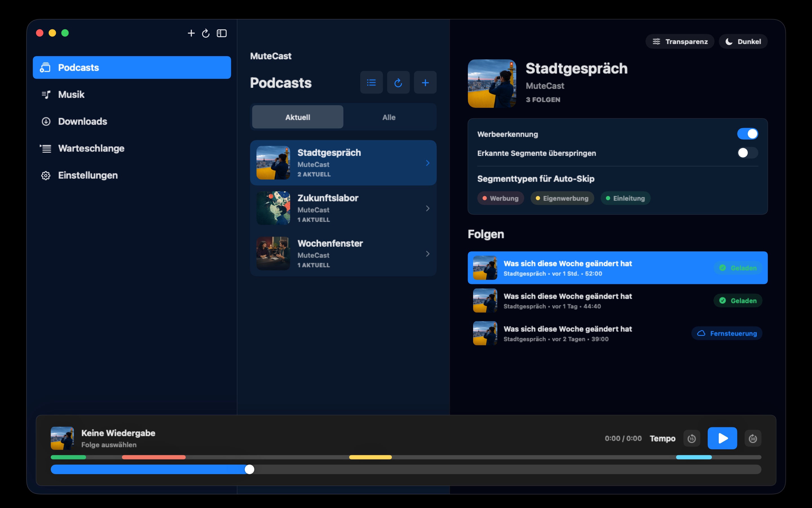Open Podcasts in the sidebar

132,67
